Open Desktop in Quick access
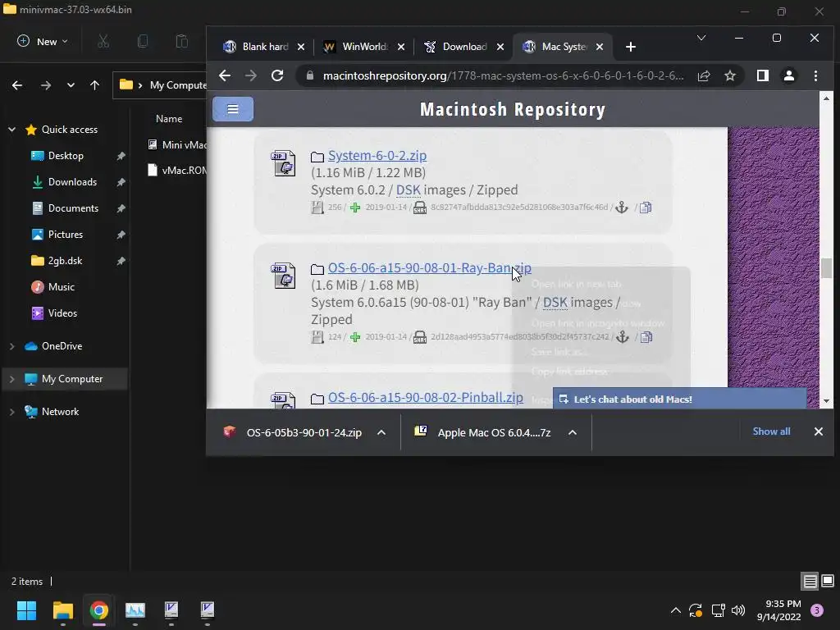The height and width of the screenshot is (630, 840). [x=66, y=155]
